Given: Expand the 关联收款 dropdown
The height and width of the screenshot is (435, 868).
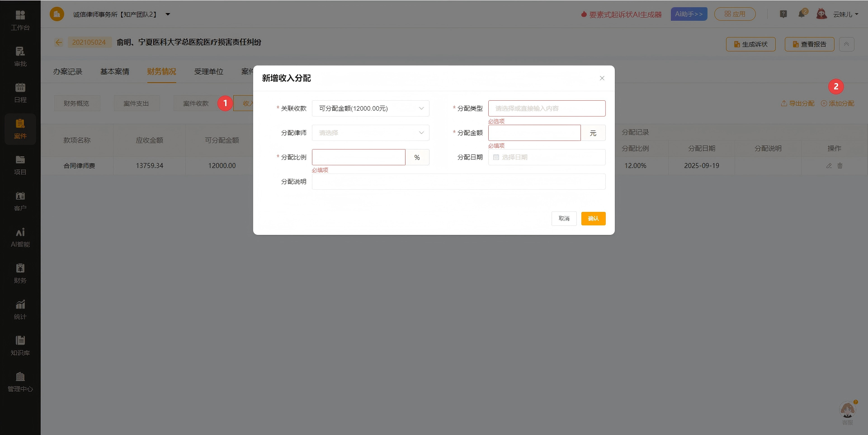Looking at the screenshot, I should pyautogui.click(x=370, y=108).
